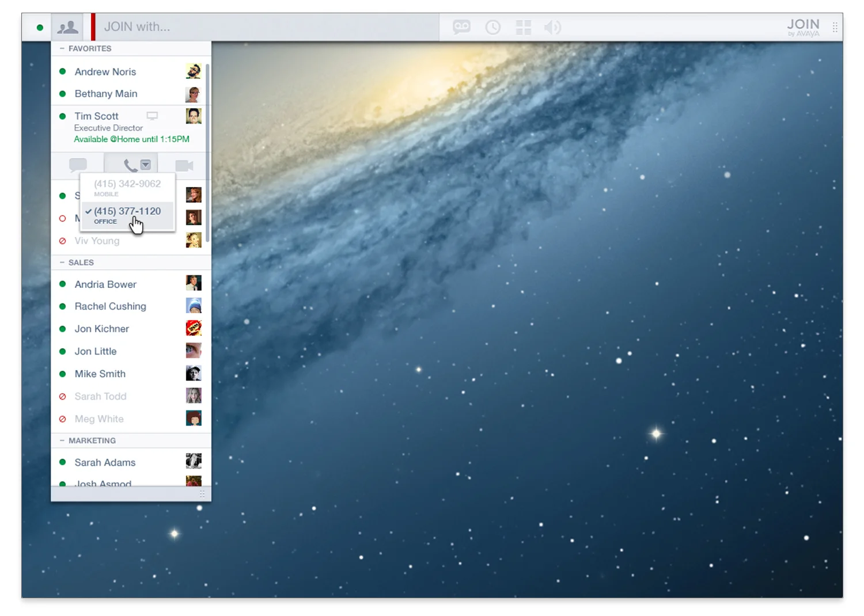
Task: Collapse the SALES group
Action: (x=62, y=262)
